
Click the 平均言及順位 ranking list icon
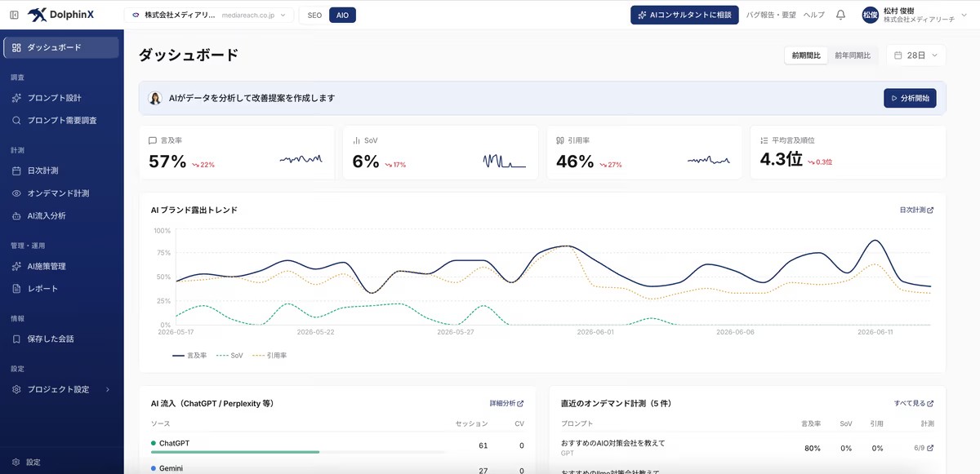click(x=764, y=140)
